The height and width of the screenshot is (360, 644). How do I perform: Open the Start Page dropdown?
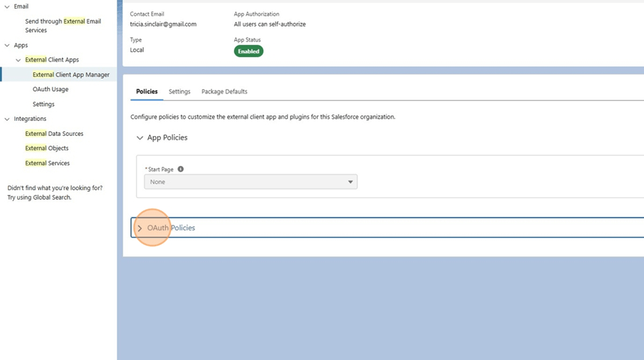point(250,182)
